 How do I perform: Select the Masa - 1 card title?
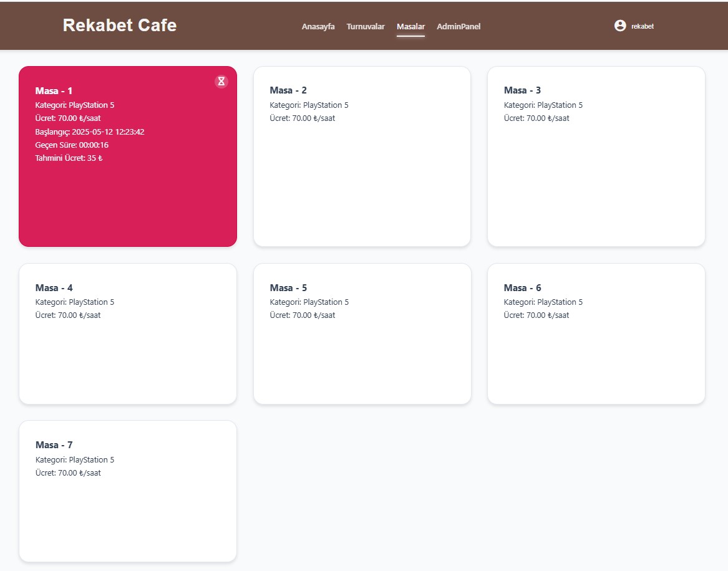(54, 91)
